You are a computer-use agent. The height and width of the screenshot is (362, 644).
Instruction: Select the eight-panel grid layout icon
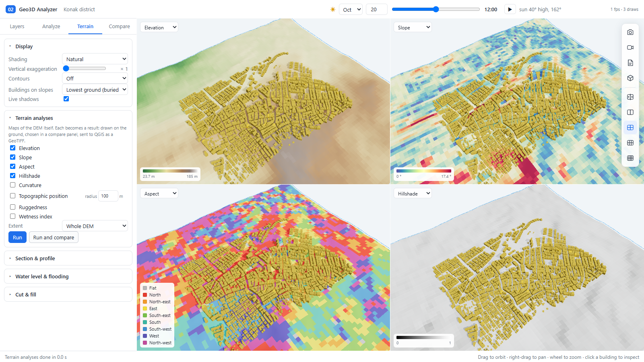(630, 158)
